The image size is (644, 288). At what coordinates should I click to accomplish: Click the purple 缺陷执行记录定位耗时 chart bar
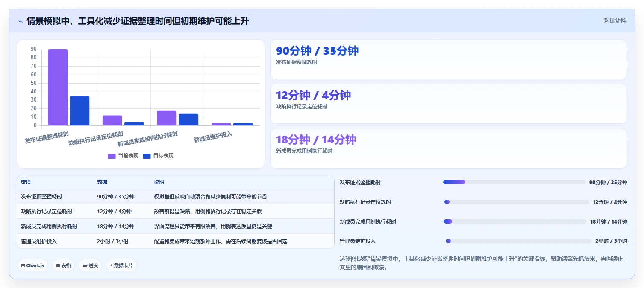pos(112,120)
